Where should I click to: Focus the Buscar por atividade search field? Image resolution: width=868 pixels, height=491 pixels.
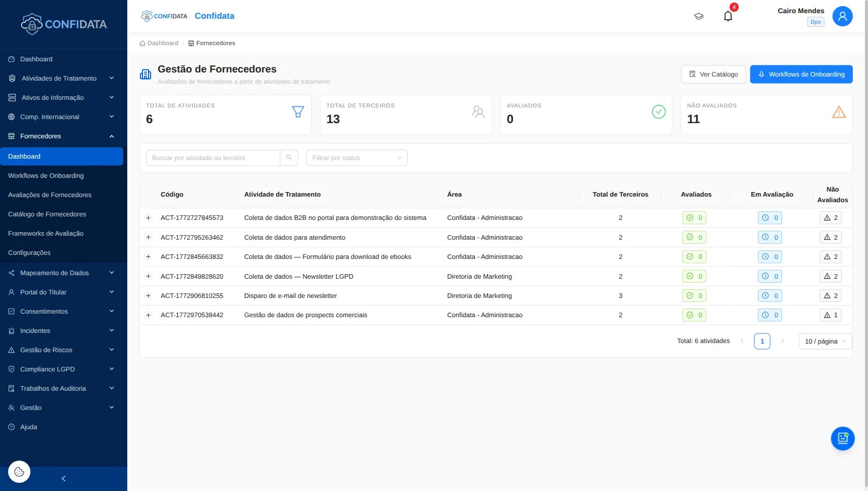tap(213, 158)
